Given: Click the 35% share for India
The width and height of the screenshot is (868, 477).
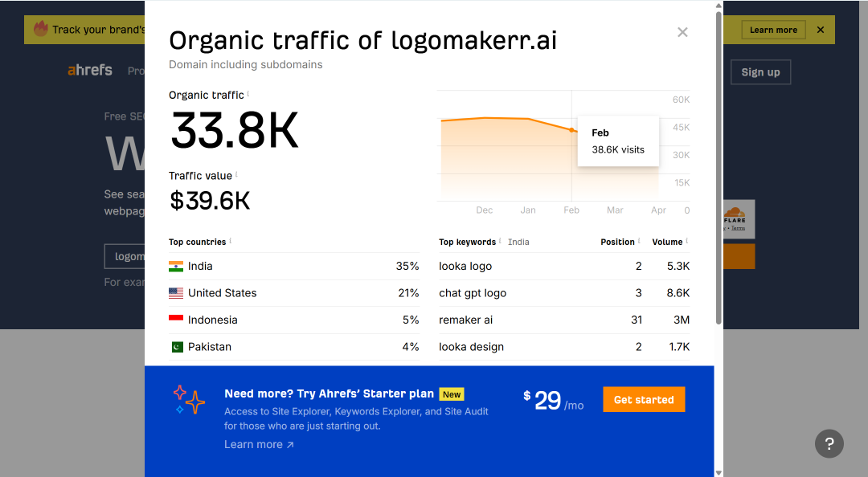Looking at the screenshot, I should pyautogui.click(x=407, y=266).
